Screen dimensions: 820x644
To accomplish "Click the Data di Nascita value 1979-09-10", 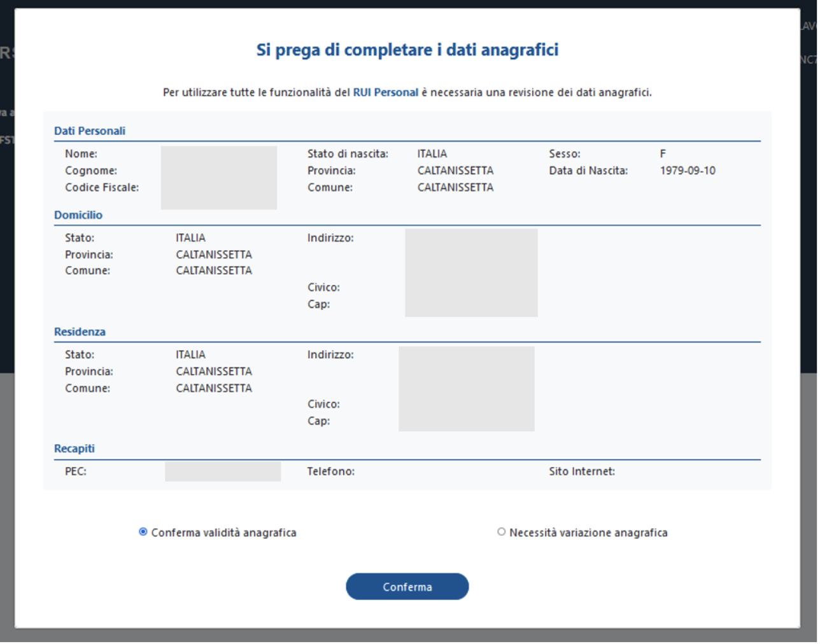I will (688, 171).
